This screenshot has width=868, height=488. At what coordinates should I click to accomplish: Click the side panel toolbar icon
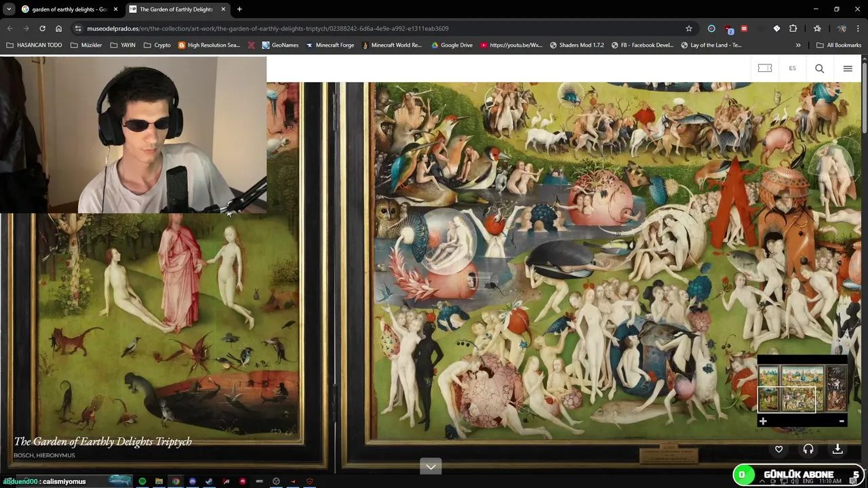click(817, 28)
